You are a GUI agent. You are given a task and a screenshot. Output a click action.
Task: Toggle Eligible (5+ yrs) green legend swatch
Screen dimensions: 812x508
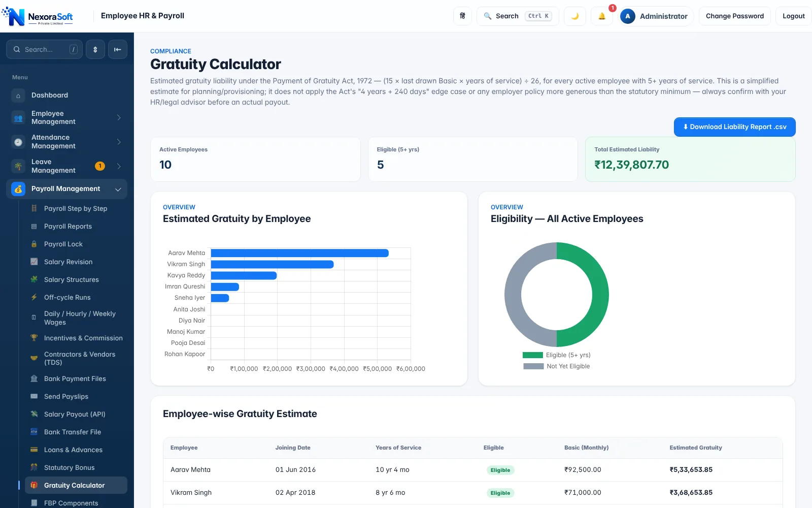pos(533,355)
